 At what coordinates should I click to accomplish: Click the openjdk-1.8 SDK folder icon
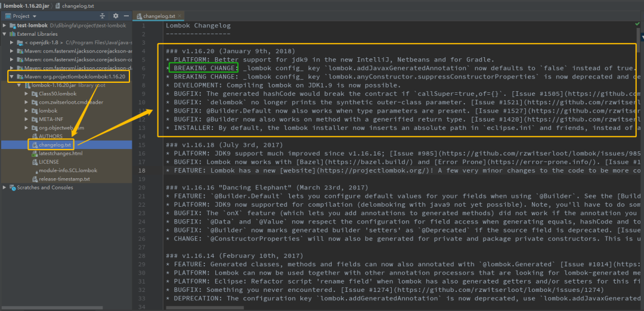point(20,43)
